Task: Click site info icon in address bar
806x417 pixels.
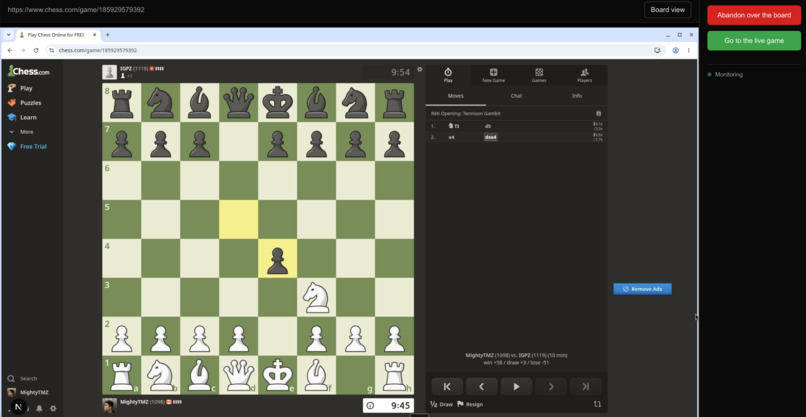Action: tap(52, 50)
